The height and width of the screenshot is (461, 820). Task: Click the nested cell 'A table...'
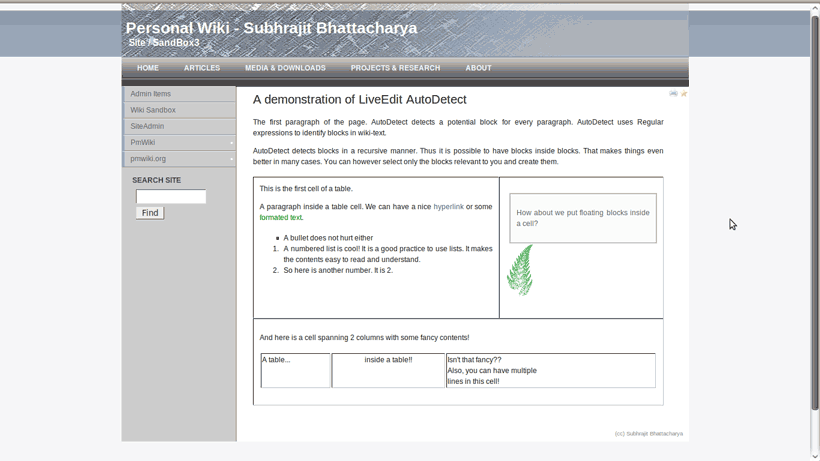[295, 371]
